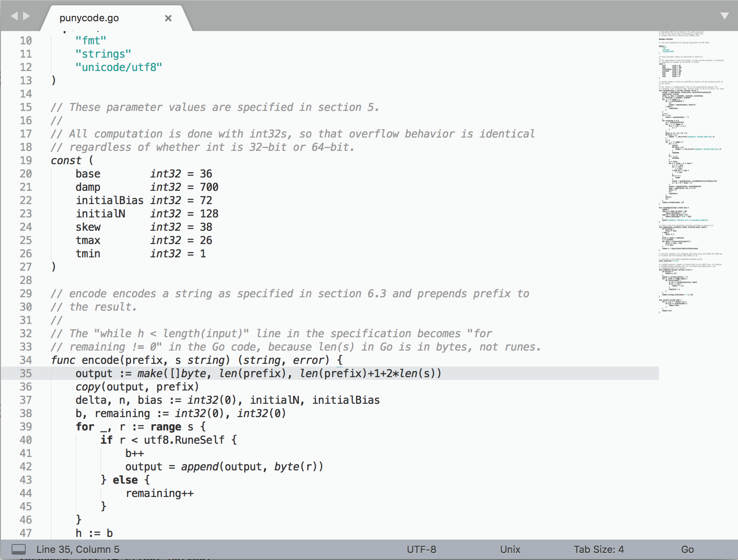Click the tmin constant name
Viewport: 738px width, 560px height.
(x=88, y=254)
